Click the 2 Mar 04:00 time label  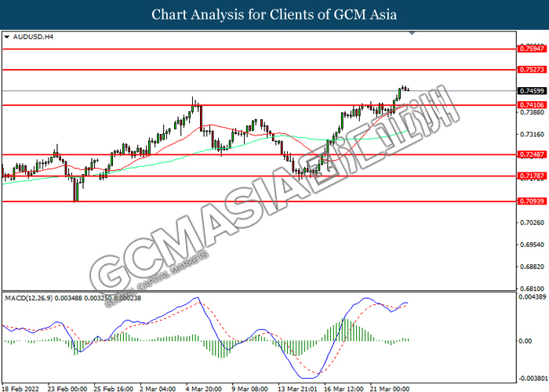click(158, 389)
